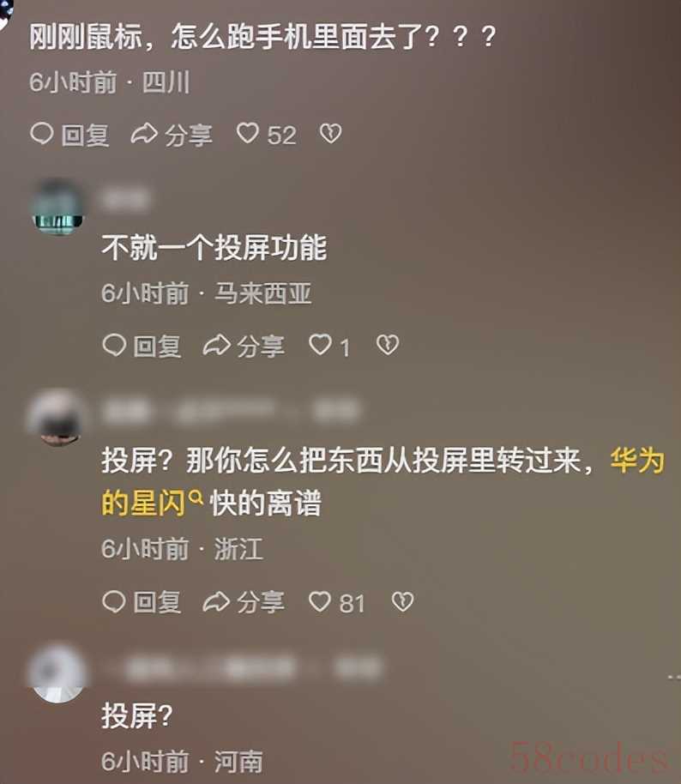Viewport: 681px width, 784px height.
Task: Share the Zhejiang 星闪 comment
Action: click(244, 602)
